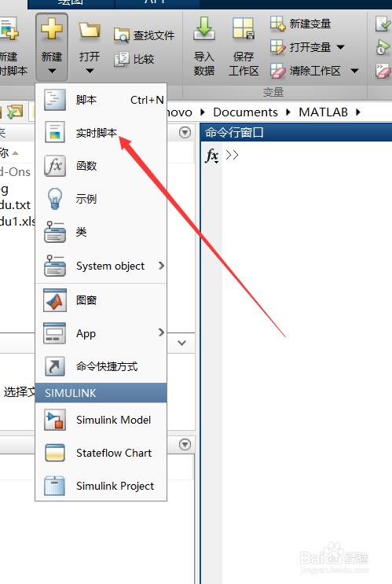392x584 pixels.
Task: Click the 新建 (New) plus icon
Action: click(52, 29)
